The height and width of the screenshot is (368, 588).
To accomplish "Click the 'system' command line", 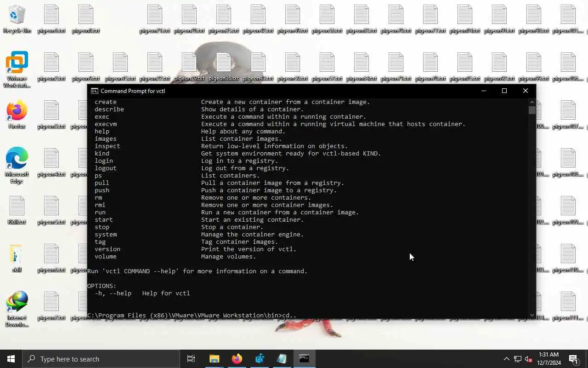I will [x=199, y=235].
